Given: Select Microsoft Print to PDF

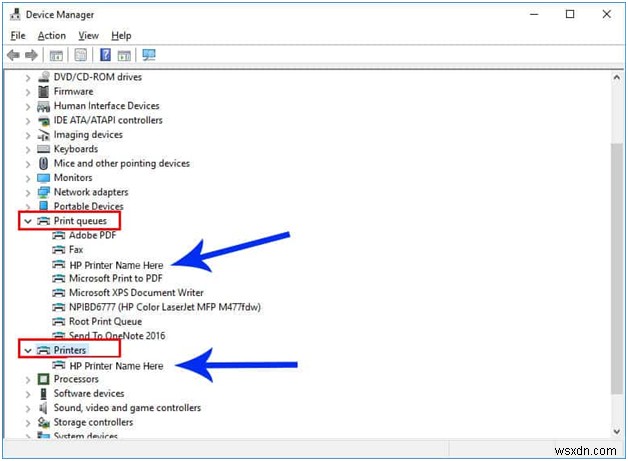Looking at the screenshot, I should tap(116, 278).
